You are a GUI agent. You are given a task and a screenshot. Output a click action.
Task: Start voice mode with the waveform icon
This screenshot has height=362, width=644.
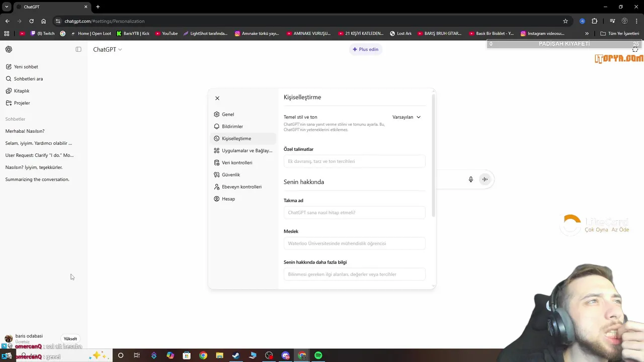pyautogui.click(x=485, y=179)
